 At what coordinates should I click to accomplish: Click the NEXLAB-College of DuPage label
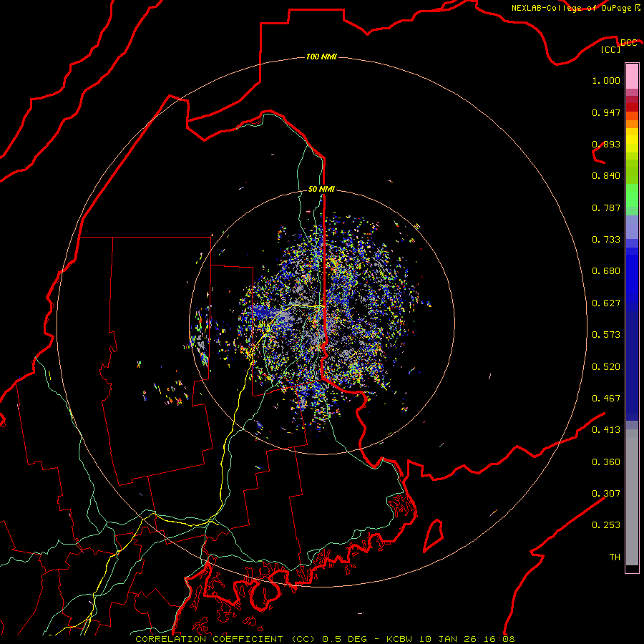pos(571,8)
